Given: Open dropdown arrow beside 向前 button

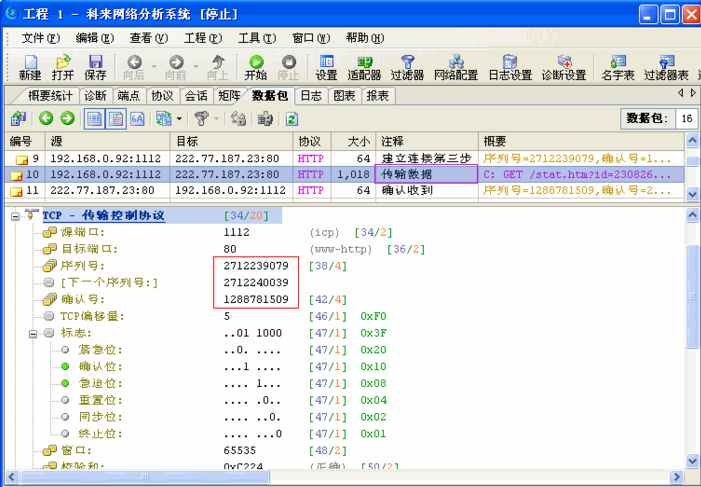Looking at the screenshot, I should click(196, 67).
